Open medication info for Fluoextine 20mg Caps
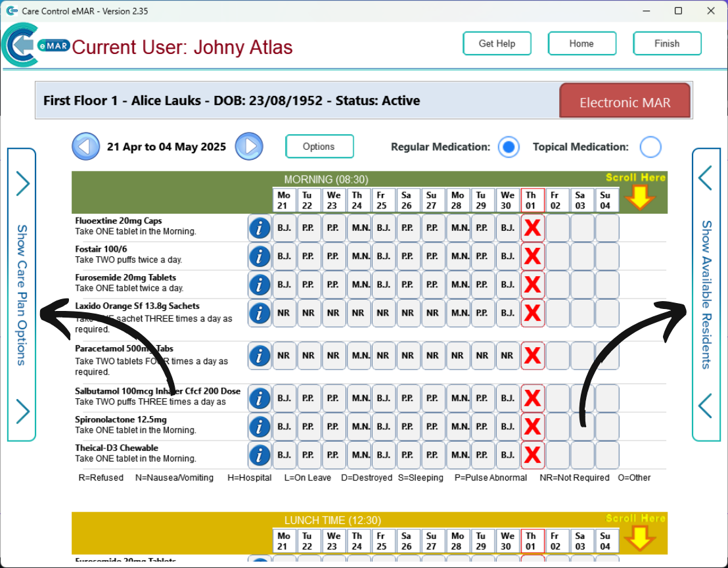Viewport: 728px width, 568px height. [259, 227]
